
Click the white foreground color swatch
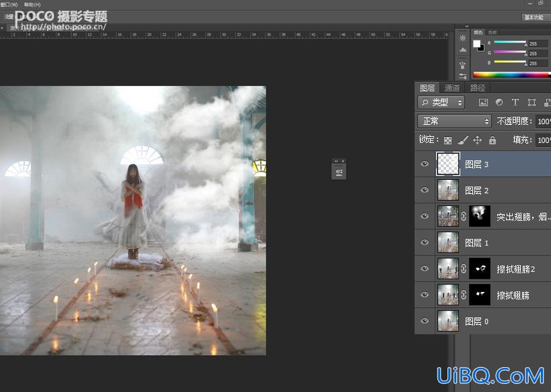tap(476, 44)
